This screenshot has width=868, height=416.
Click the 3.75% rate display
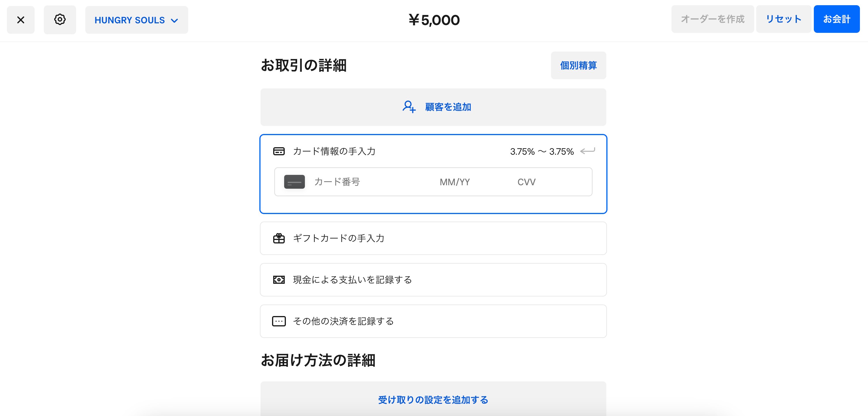541,151
